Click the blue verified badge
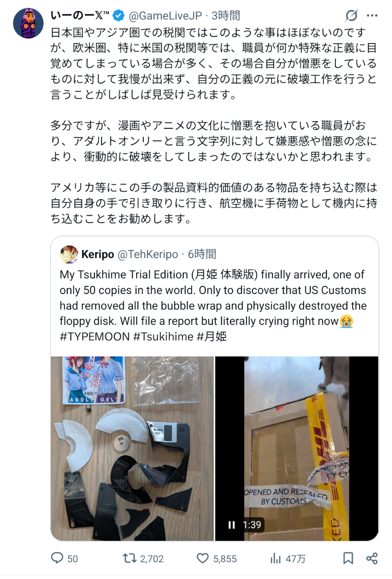The height and width of the screenshot is (579, 392). pyautogui.click(x=119, y=16)
